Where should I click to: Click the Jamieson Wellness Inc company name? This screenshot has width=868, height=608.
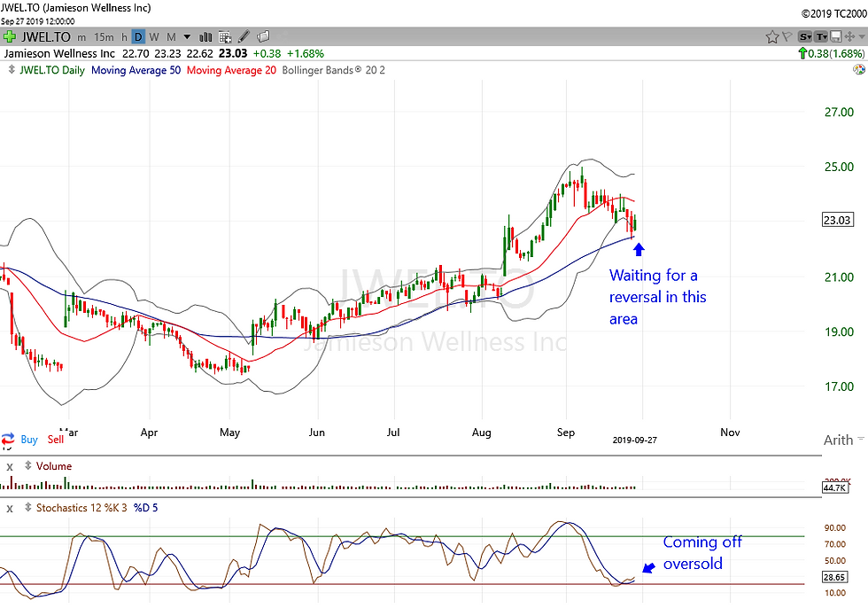pyautogui.click(x=59, y=53)
